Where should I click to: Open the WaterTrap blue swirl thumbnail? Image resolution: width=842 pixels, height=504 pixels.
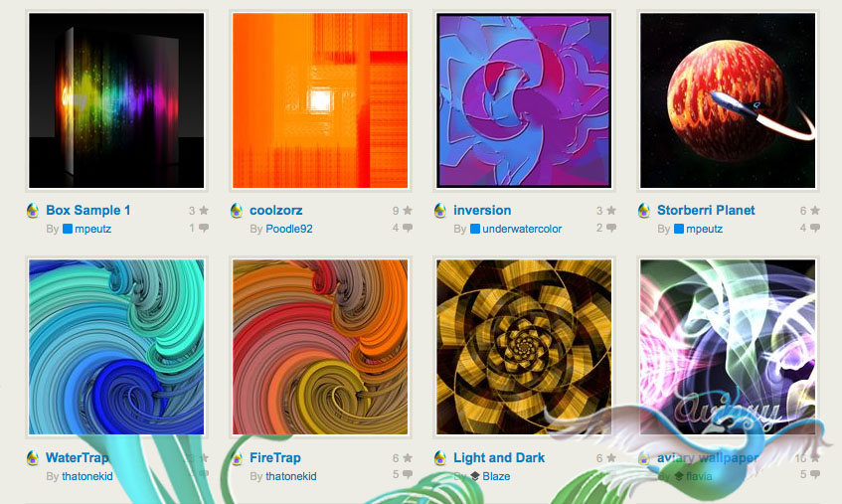tap(116, 347)
